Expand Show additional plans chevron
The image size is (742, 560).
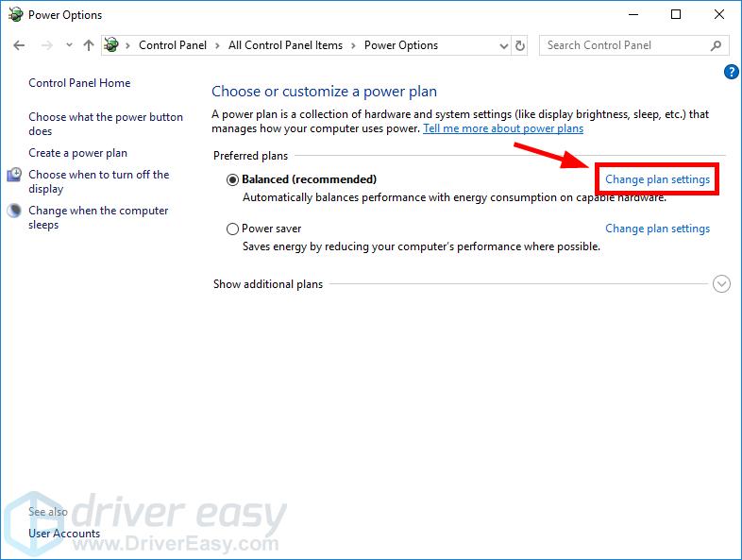pos(721,284)
